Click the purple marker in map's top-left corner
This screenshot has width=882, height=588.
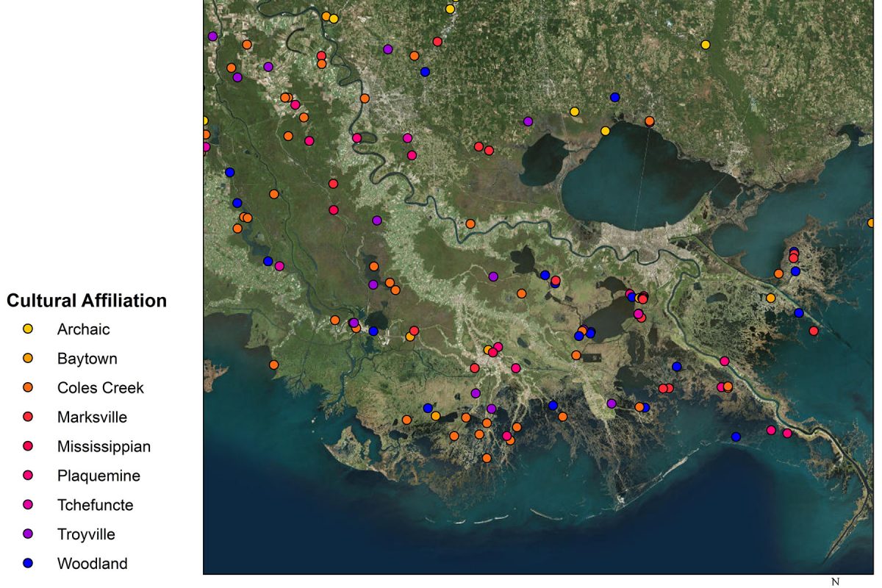(212, 36)
